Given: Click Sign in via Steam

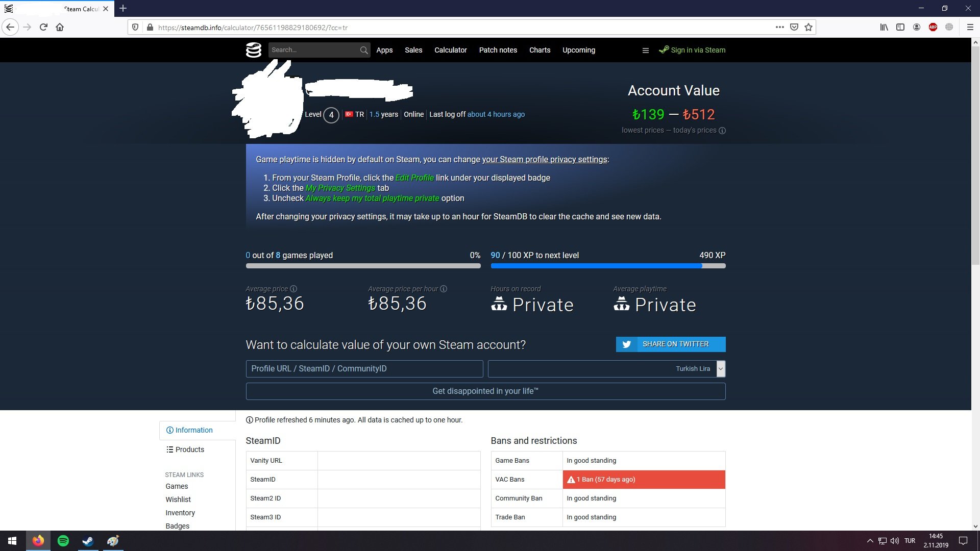Looking at the screenshot, I should (692, 50).
